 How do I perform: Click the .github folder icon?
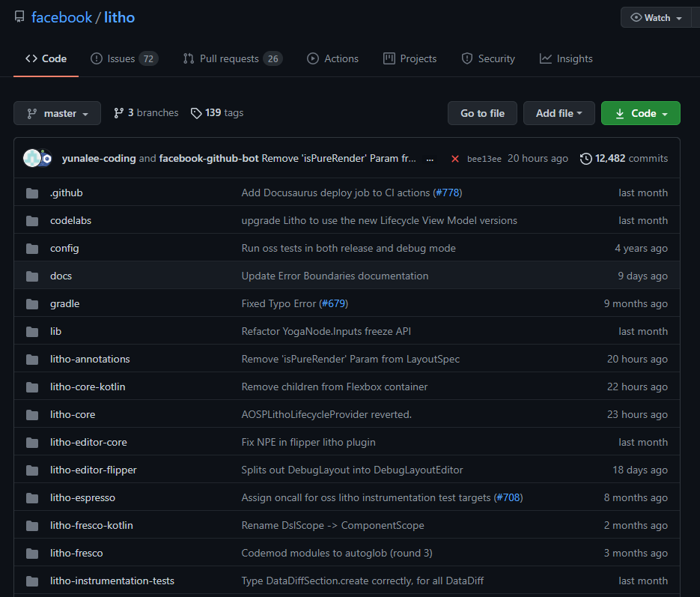click(32, 193)
